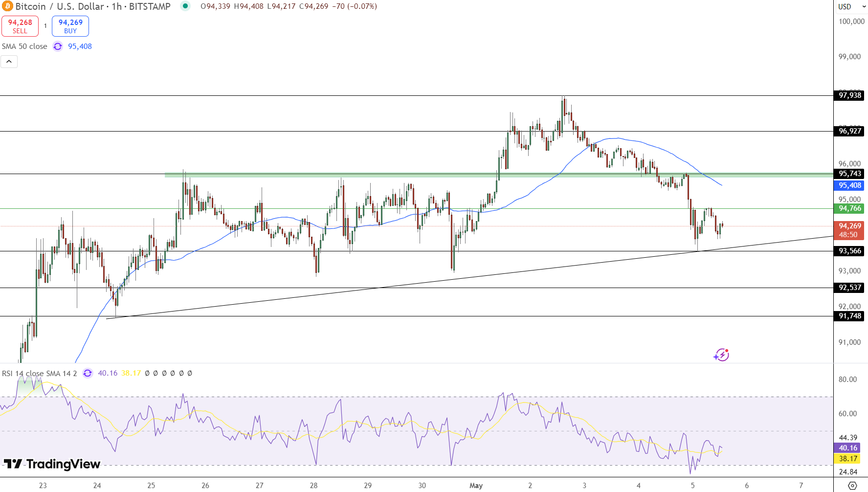Screen dimensions: 868x492
Task: Click the green 94,766 price label
Action: pos(849,208)
